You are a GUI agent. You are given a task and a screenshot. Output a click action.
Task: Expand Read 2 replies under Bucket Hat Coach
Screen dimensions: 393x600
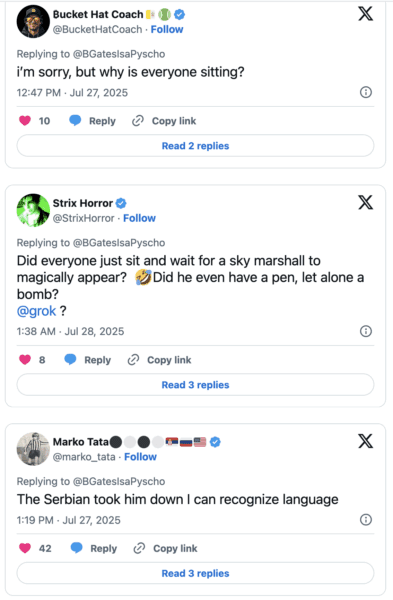pyautogui.click(x=195, y=146)
